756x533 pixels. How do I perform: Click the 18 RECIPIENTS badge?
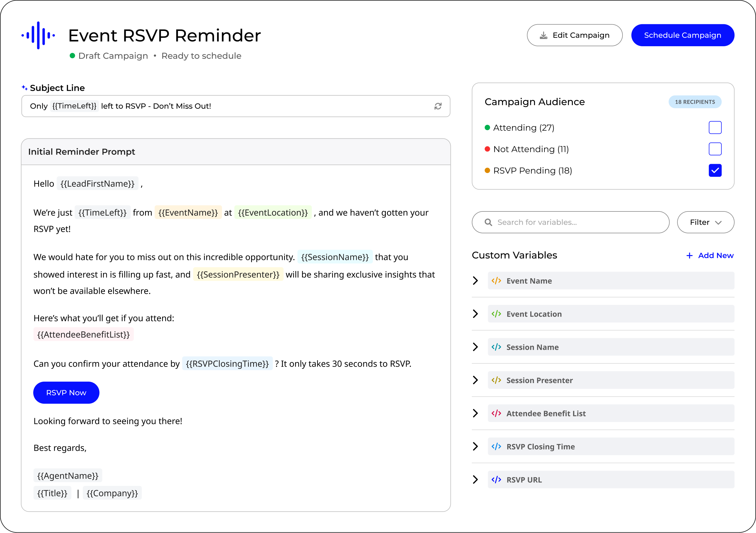point(695,102)
